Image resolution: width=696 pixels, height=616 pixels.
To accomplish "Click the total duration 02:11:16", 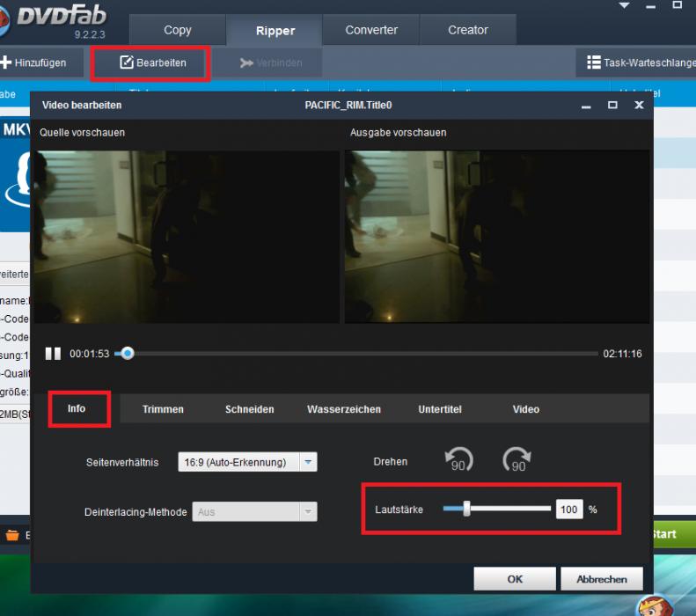I will click(622, 354).
